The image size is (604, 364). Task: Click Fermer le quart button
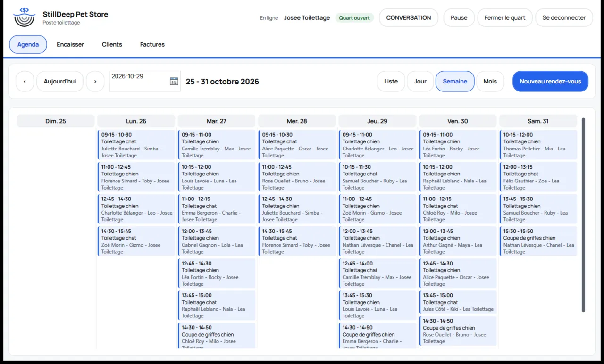tap(505, 17)
